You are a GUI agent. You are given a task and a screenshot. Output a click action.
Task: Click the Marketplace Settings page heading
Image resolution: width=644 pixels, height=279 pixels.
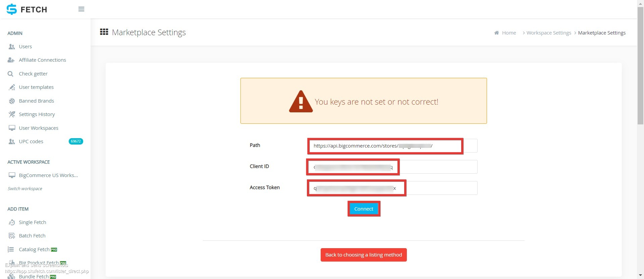149,32
